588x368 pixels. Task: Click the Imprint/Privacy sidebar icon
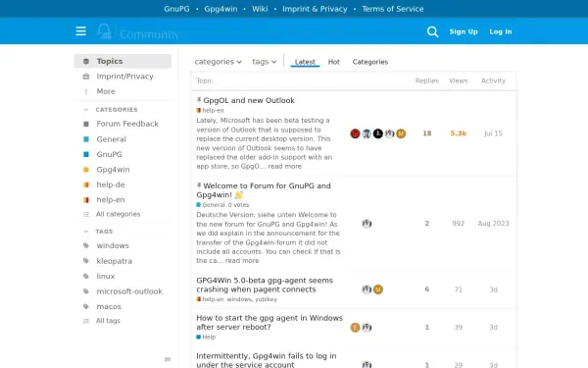pyautogui.click(x=86, y=77)
